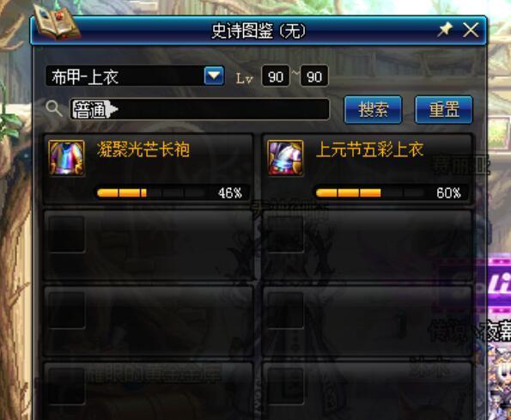Click the maximum level field showing 90

pos(314,76)
